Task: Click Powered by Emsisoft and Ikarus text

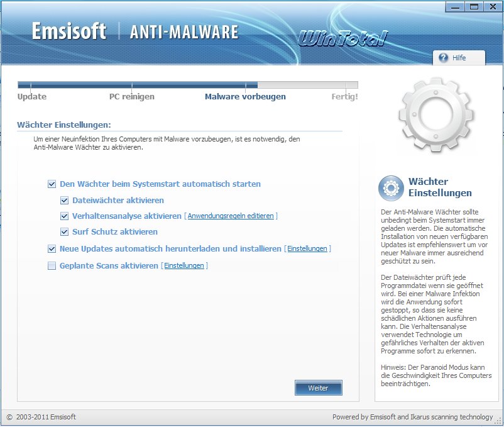Action: (412, 417)
